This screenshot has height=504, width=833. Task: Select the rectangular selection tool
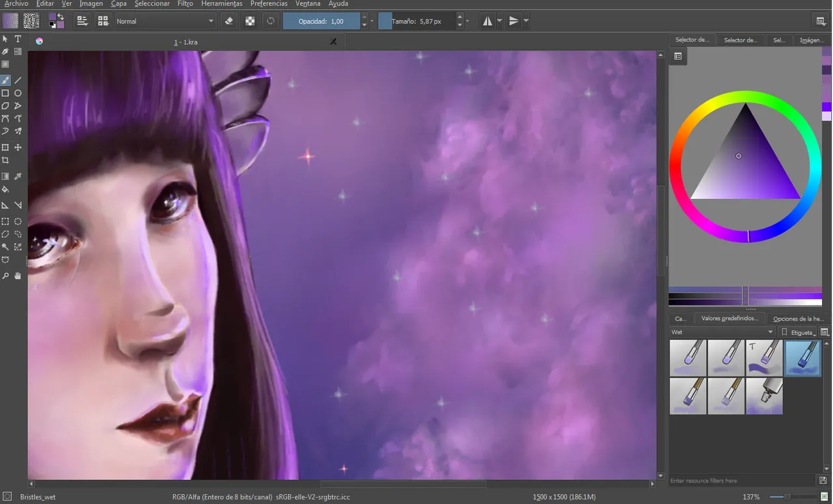point(5,222)
